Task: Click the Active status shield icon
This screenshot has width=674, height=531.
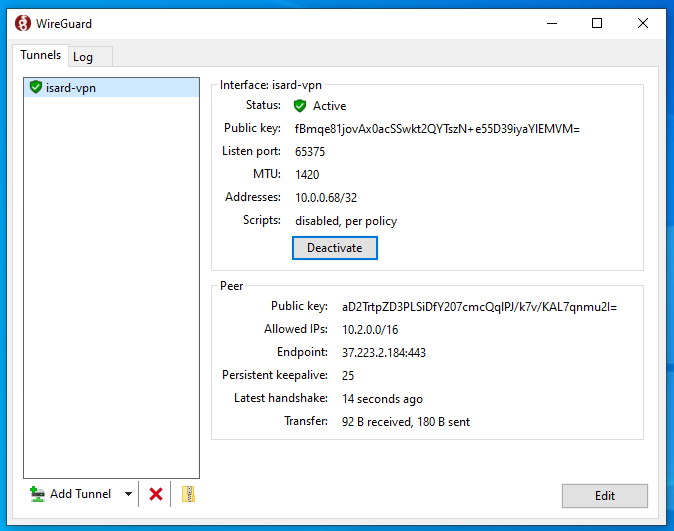Action: point(300,106)
